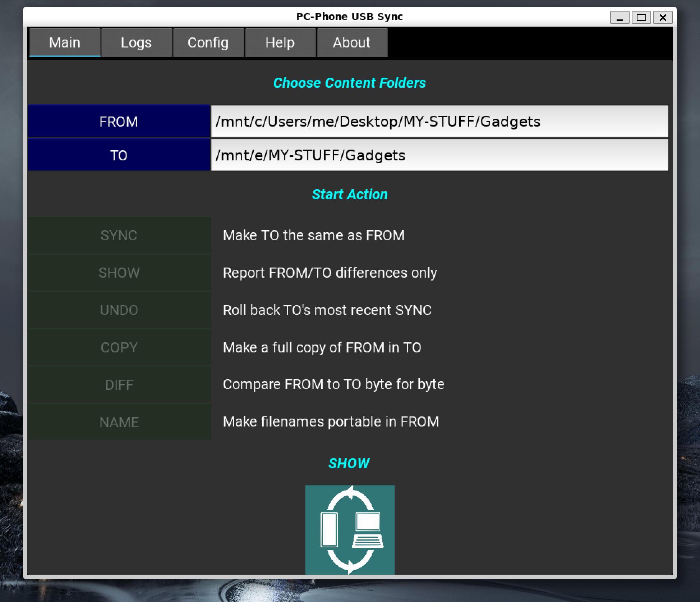The width and height of the screenshot is (700, 602).
Task: Minimize the PC-Phone USB Sync window
Action: click(x=620, y=17)
